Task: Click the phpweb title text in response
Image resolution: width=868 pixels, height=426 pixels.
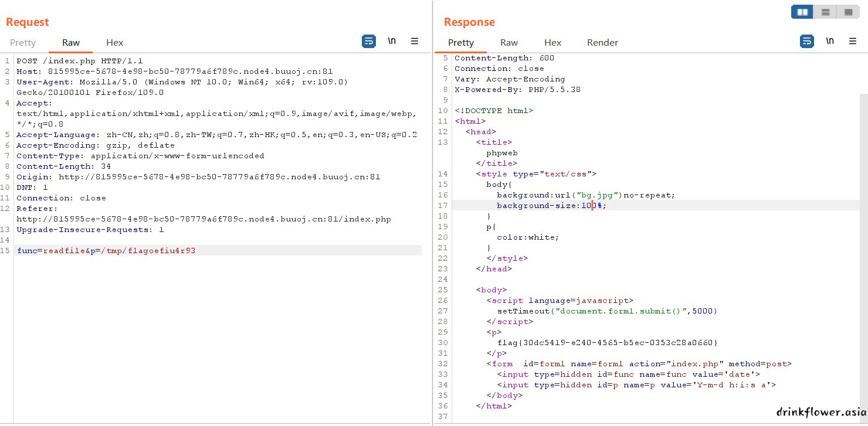Action: 502,153
